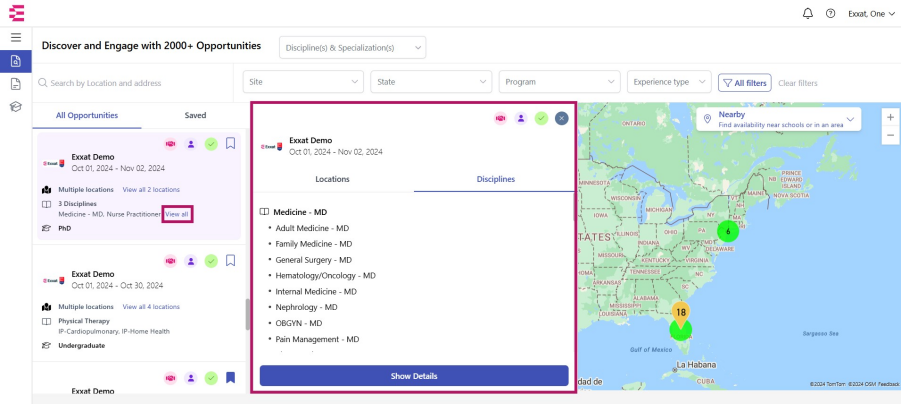Zoom in on the map

(890, 117)
